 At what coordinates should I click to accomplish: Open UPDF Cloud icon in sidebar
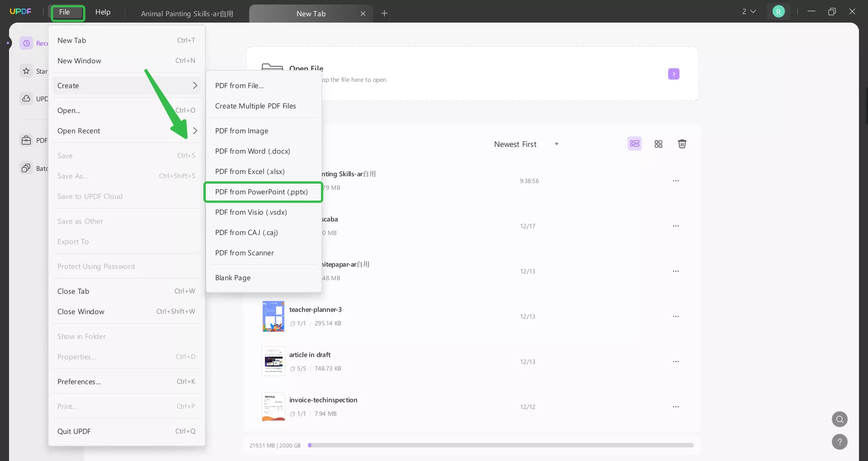click(x=27, y=99)
